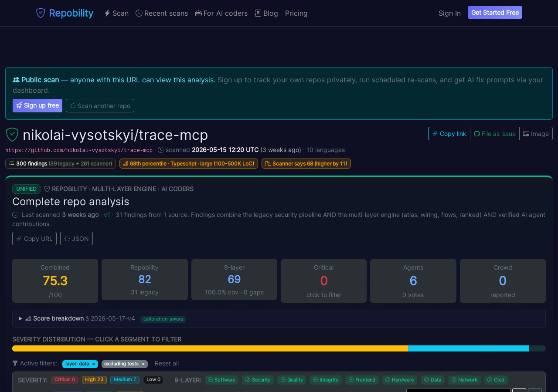Image resolution: width=558 pixels, height=392 pixels.
Task: Filter by the yellow severity bar segment
Action: click(210, 348)
